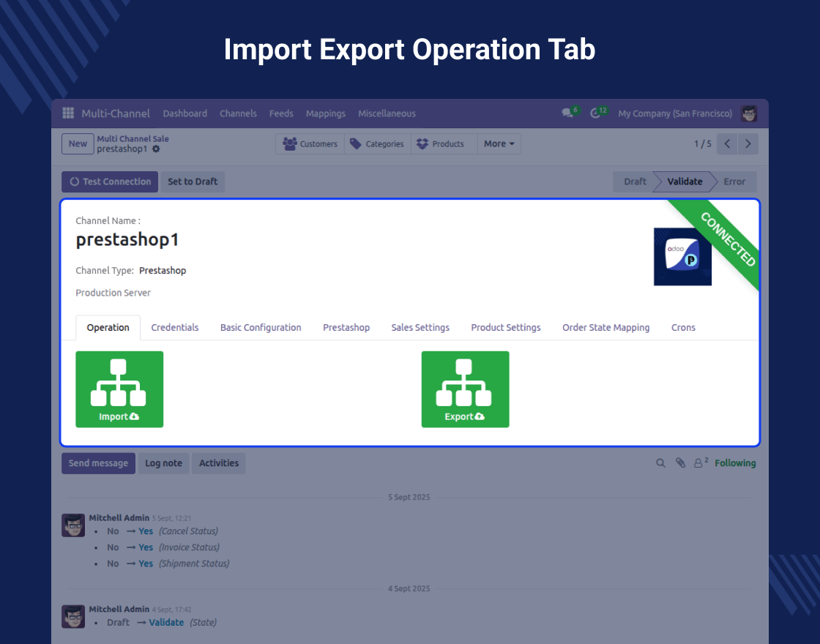Click the prestashop1 channel name field
The height and width of the screenshot is (644, 820).
coord(127,240)
